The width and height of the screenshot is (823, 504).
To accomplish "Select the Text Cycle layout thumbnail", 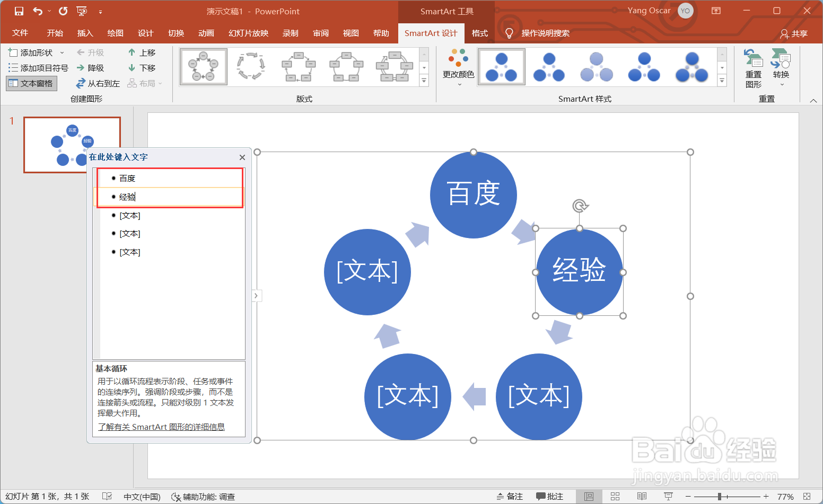I will (x=251, y=67).
